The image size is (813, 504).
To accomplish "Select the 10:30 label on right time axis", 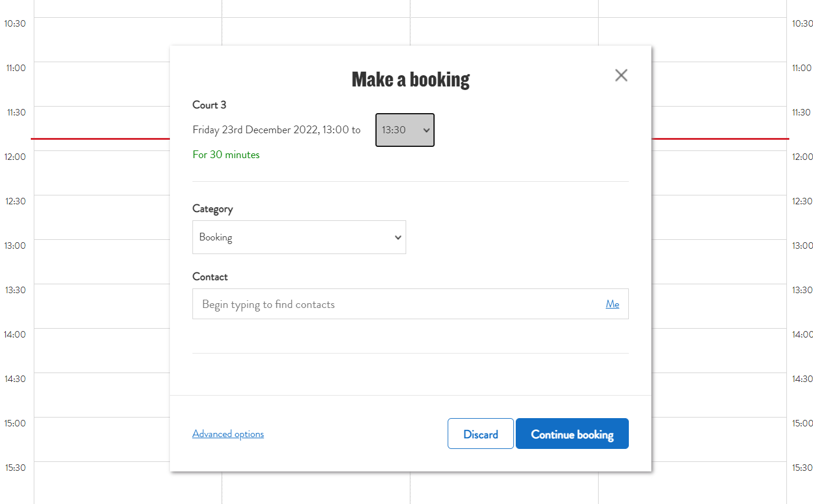I will point(802,23).
